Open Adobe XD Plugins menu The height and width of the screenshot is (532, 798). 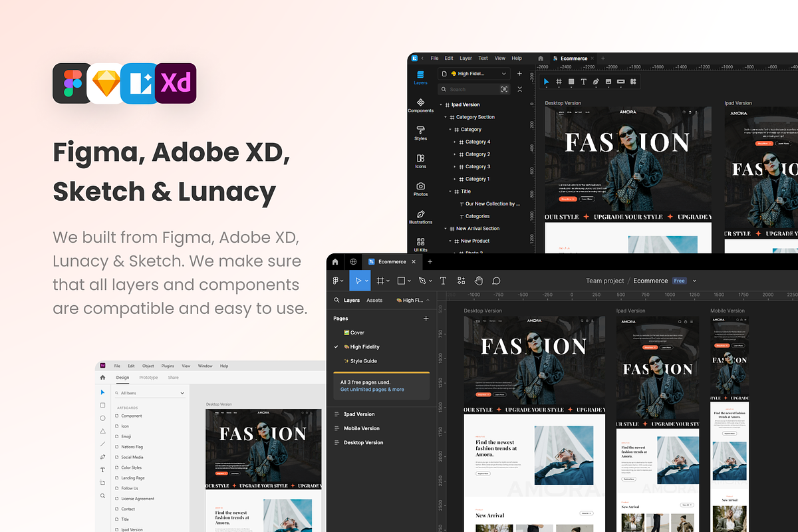click(x=168, y=366)
